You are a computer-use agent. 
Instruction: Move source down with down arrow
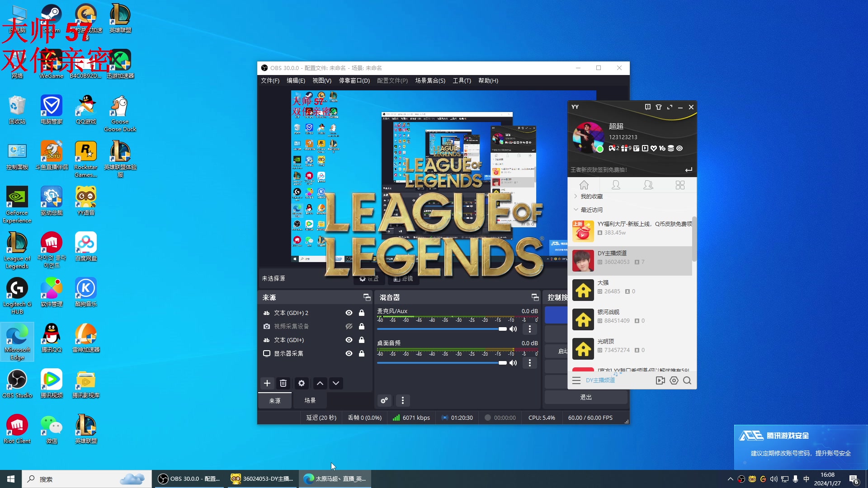click(x=336, y=383)
